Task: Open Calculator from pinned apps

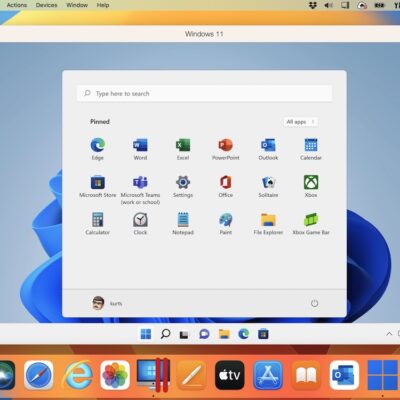Action: pos(98,224)
